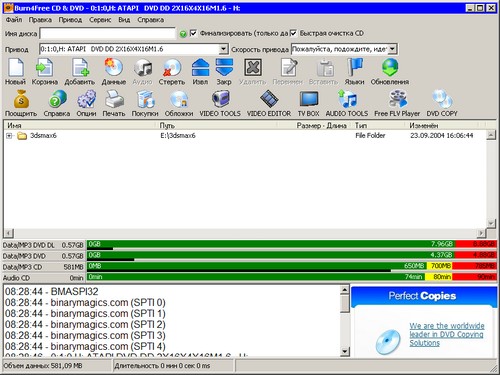Screen dimensions: 500x375
Task: Click log line 08:28:44 - BMASPI32
Action: tap(52, 292)
